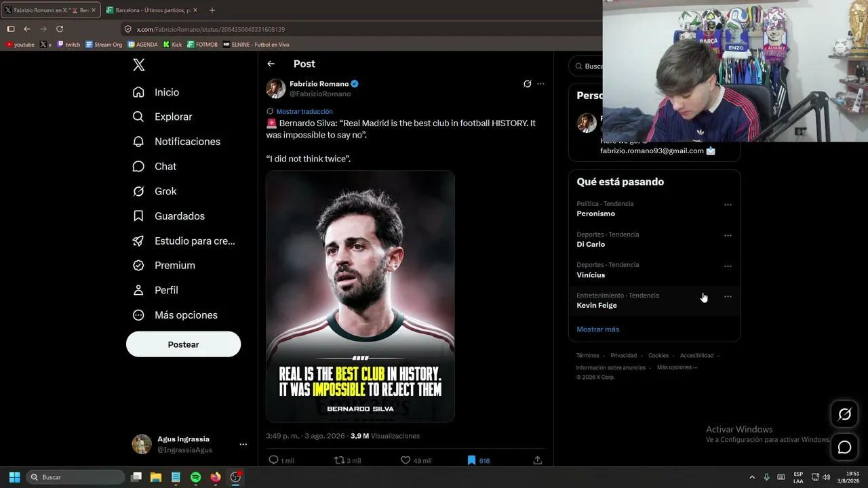The image size is (868, 488).
Task: Open the Kick bookmark
Action: click(172, 45)
